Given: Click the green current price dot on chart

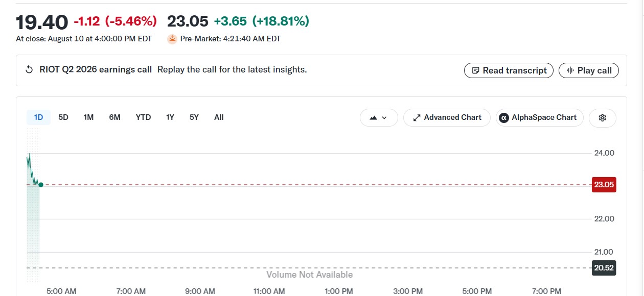Looking at the screenshot, I should tap(41, 185).
